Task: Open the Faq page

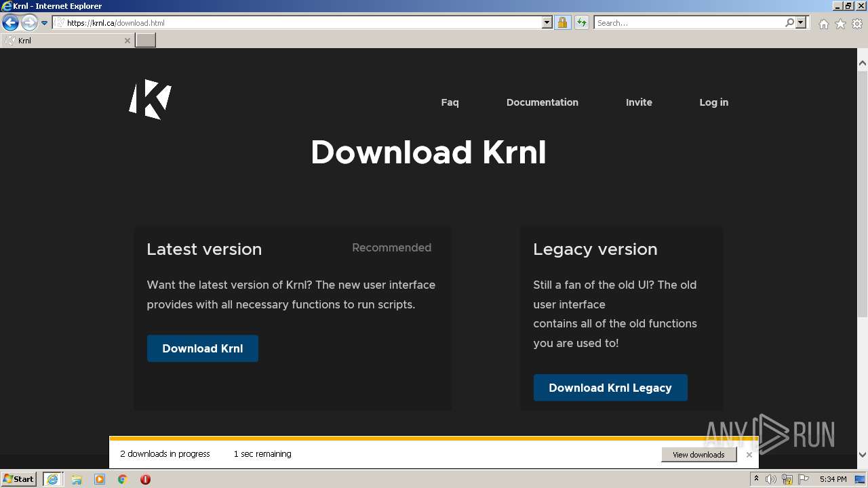Action: pyautogui.click(x=450, y=102)
